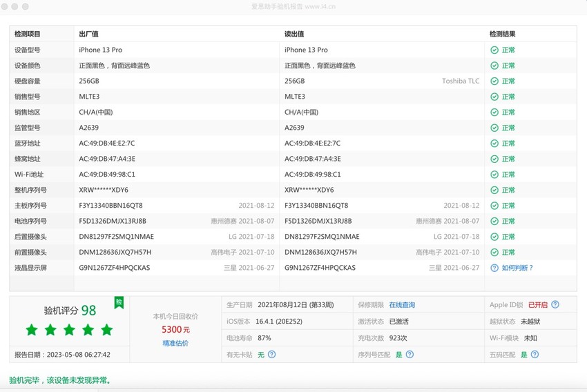The height and width of the screenshot is (392, 587).
Task: Select the 设备颜色 row label
Action: pyautogui.click(x=28, y=66)
